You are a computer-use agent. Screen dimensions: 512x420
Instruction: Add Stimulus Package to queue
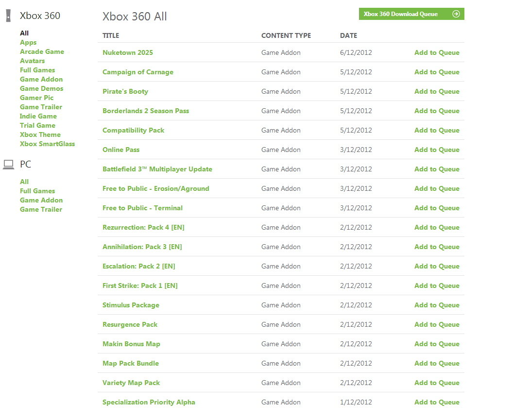coord(437,305)
